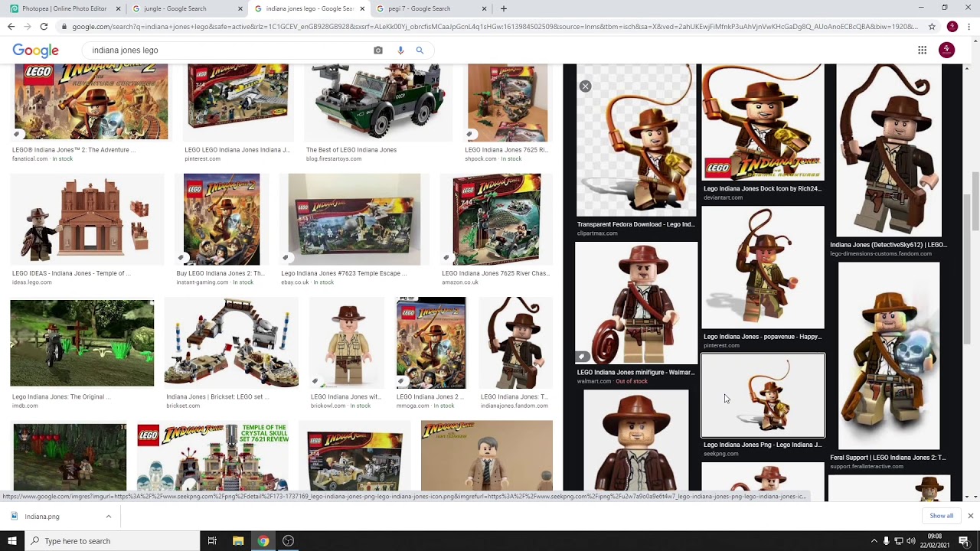This screenshot has width=980, height=551.
Task: Open the Google Account avatar menu
Action: coord(947,50)
